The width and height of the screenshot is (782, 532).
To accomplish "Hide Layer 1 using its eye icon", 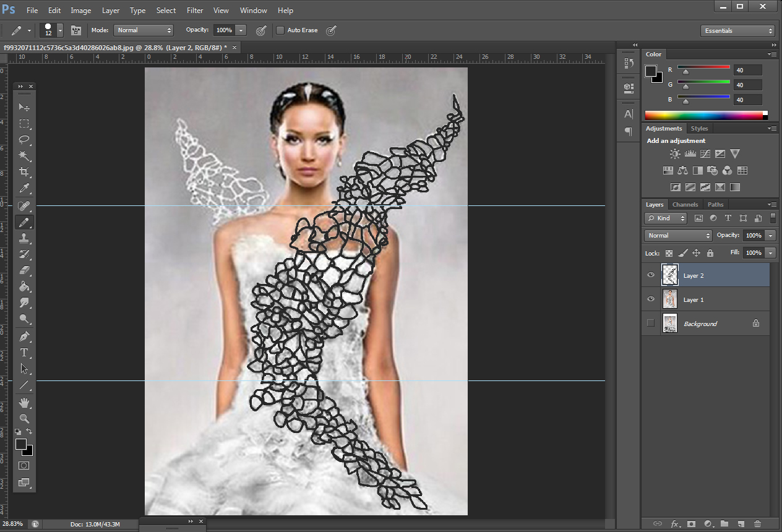I will pos(650,299).
